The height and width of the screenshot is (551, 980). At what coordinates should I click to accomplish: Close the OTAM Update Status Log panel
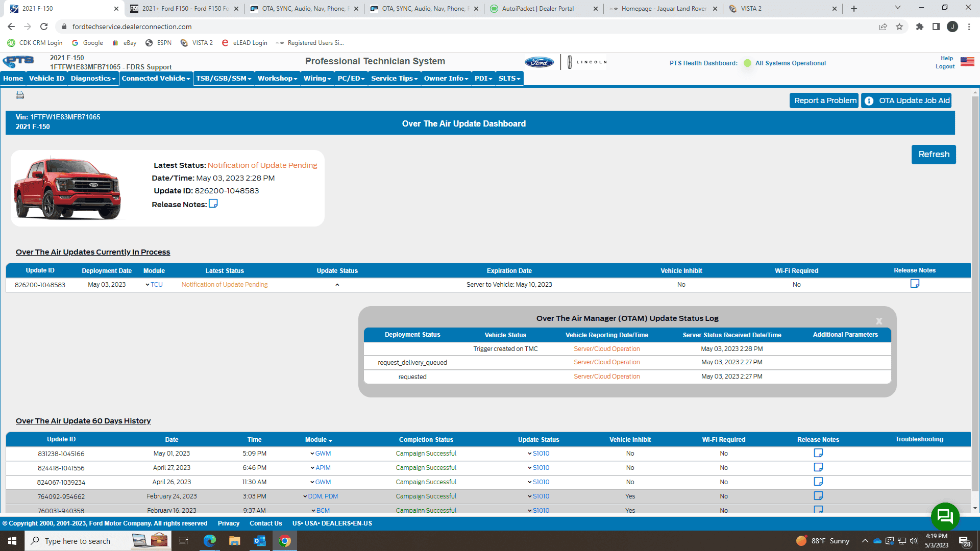(x=879, y=321)
